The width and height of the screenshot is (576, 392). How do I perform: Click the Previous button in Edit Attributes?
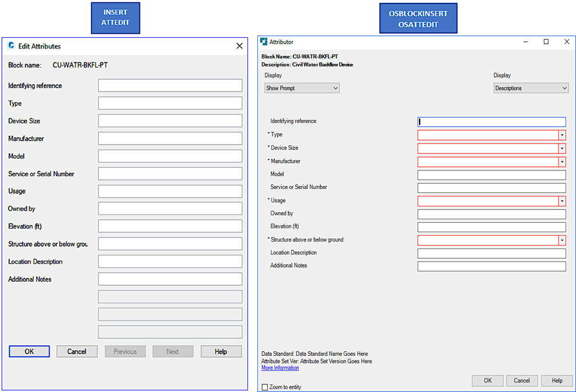click(x=125, y=352)
